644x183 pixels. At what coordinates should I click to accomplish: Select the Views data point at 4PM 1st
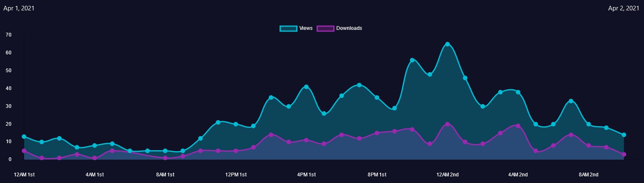[x=306, y=87]
